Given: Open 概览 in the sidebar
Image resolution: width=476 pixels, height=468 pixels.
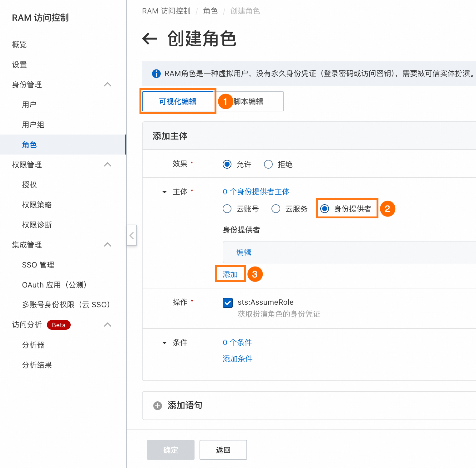Looking at the screenshot, I should click(x=19, y=44).
